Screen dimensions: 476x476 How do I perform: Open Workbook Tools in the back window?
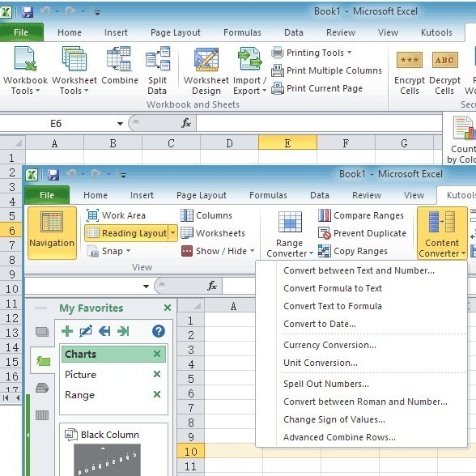coord(25,70)
